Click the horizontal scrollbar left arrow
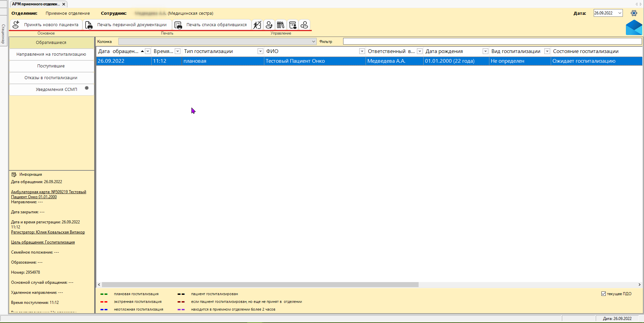Viewport: 644px width, 323px height. [x=99, y=285]
